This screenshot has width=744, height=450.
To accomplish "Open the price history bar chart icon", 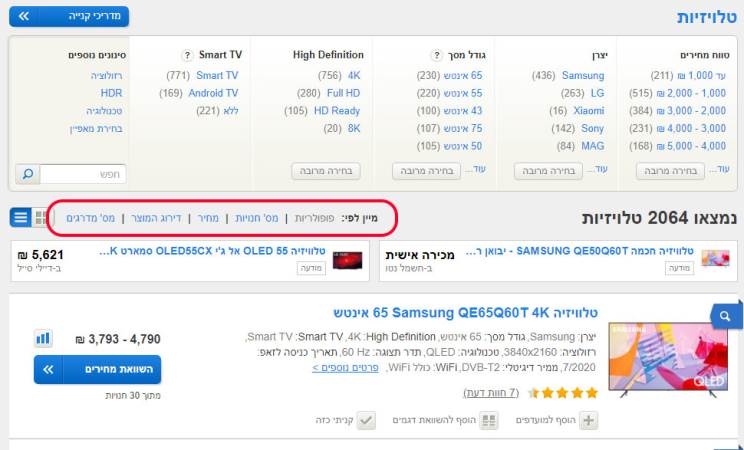I will click(x=43, y=339).
